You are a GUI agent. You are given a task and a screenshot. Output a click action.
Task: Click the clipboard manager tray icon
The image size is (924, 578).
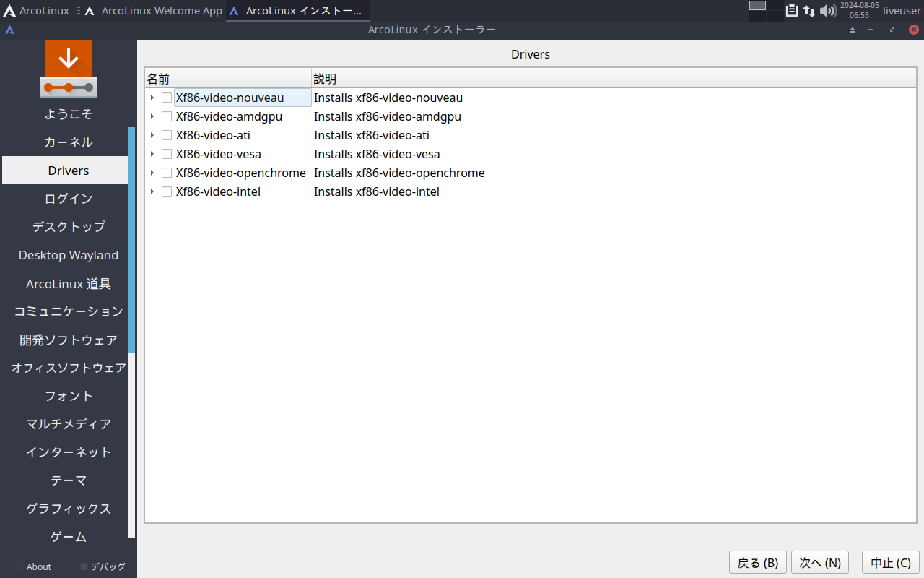(792, 11)
